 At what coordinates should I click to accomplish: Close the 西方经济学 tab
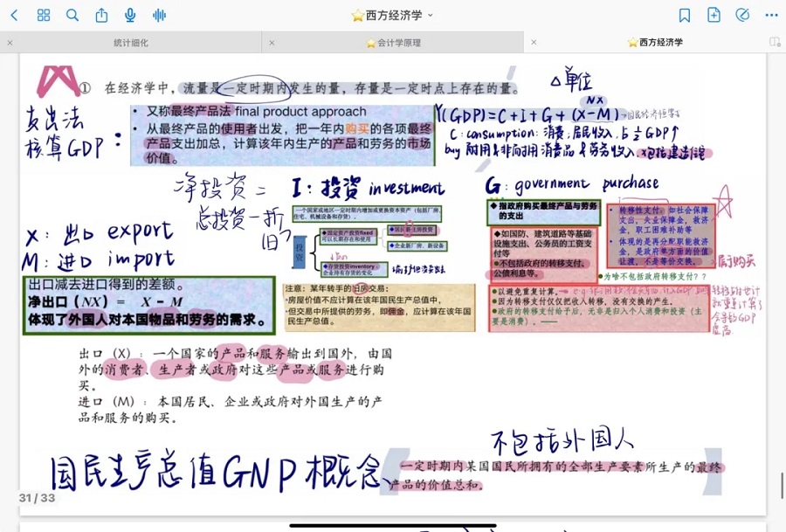tap(534, 42)
